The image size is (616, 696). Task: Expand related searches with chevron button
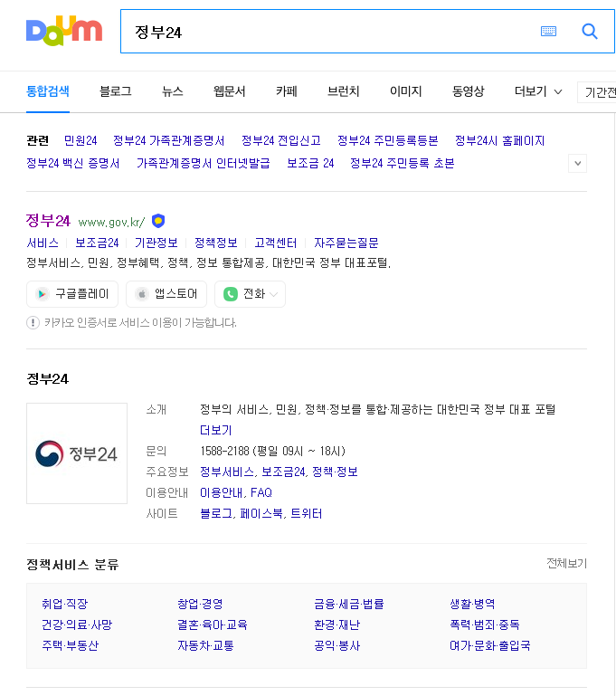coord(577,163)
